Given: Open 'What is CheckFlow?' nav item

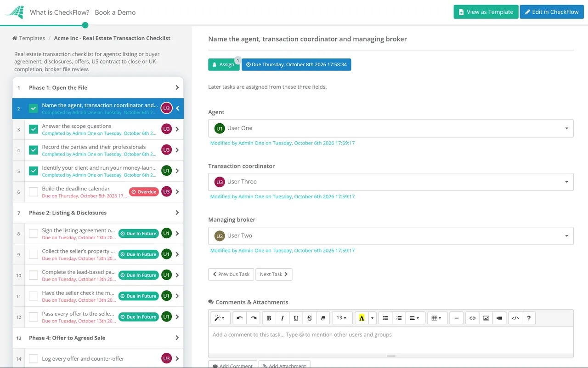Looking at the screenshot, I should point(60,12).
